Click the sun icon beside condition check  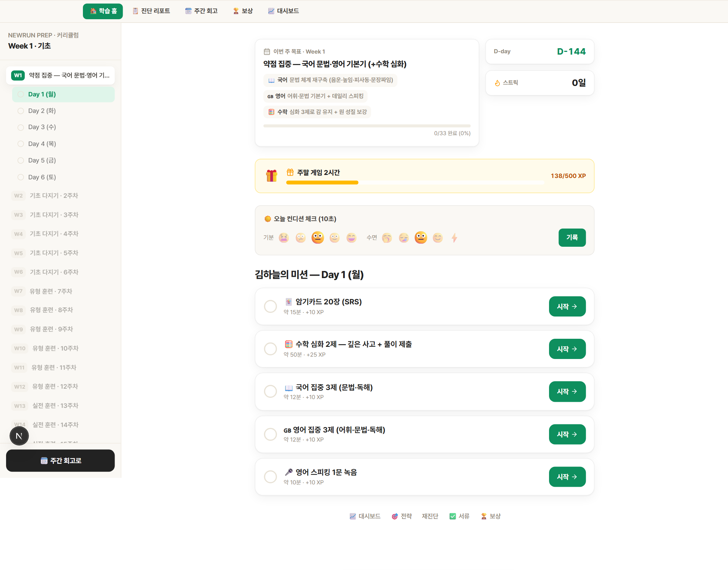coord(268,219)
